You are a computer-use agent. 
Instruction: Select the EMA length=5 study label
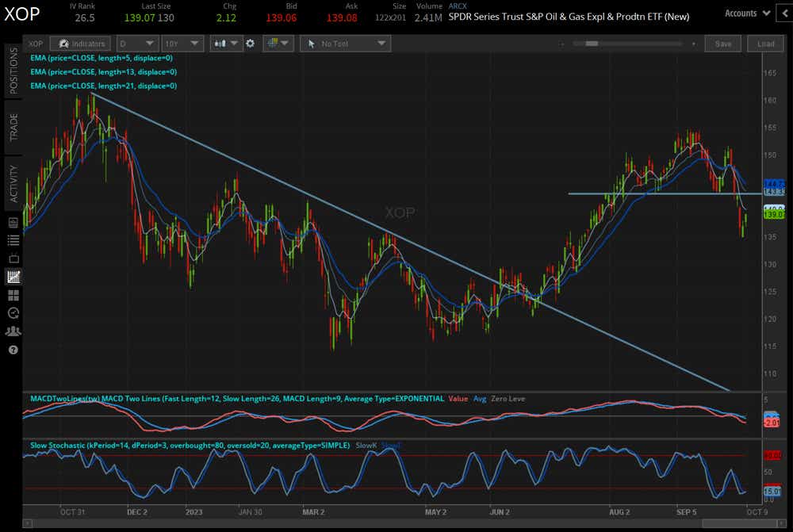tap(102, 58)
